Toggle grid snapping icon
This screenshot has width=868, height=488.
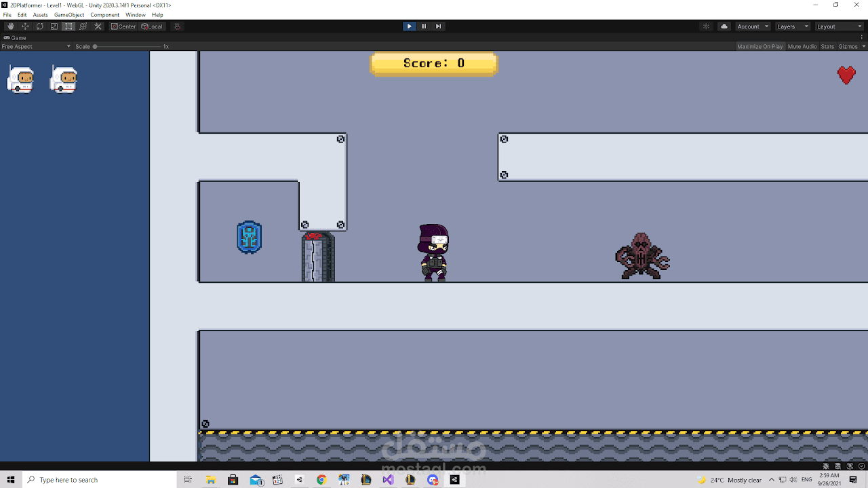pyautogui.click(x=177, y=26)
